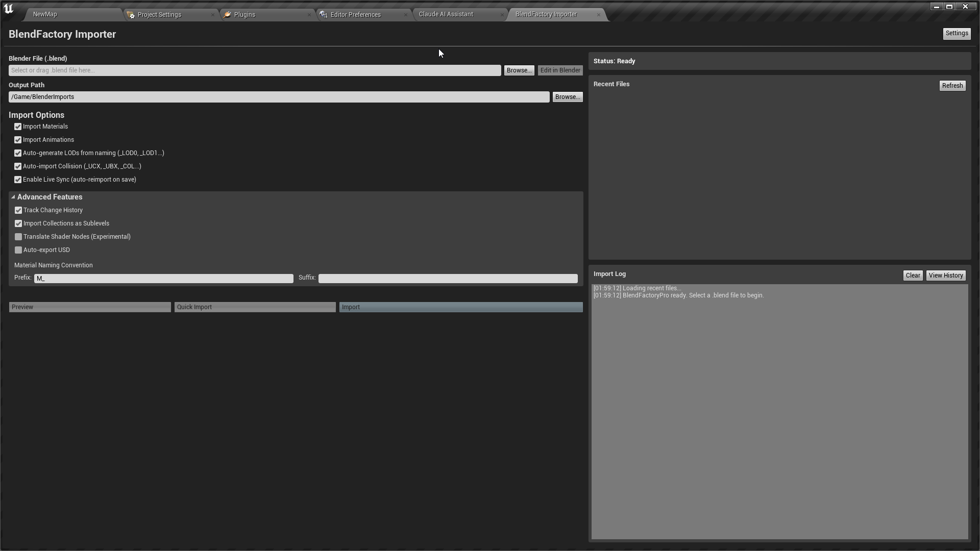
Task: Close the BlendFactory Importer tab
Action: pyautogui.click(x=599, y=15)
